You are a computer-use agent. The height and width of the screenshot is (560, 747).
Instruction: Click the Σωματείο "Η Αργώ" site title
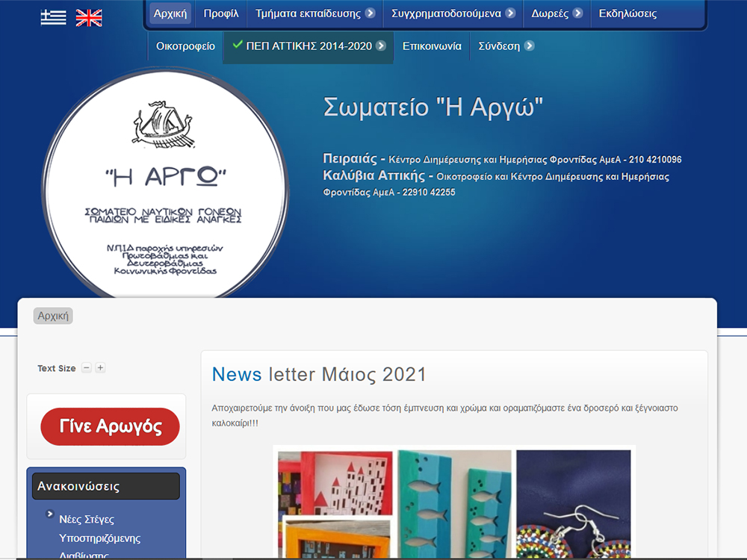pos(433,107)
